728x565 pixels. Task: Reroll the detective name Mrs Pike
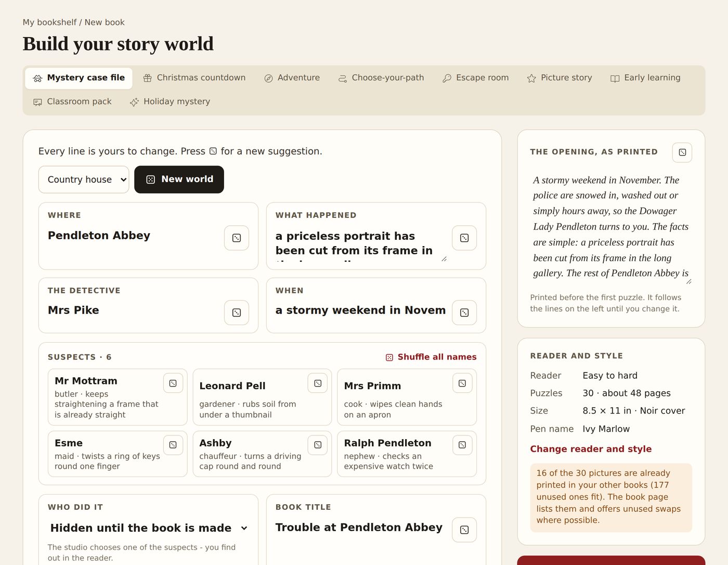click(237, 313)
